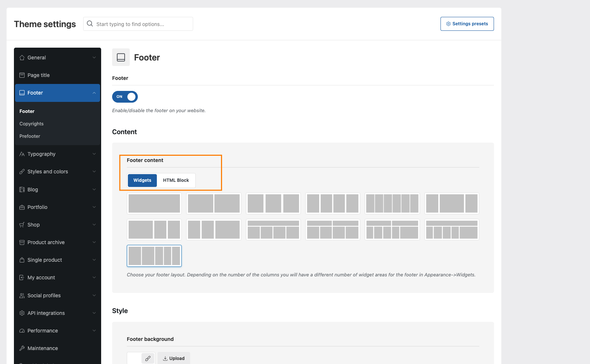This screenshot has width=590, height=364.
Task: Expand the Performance chevron
Action: 94,331
